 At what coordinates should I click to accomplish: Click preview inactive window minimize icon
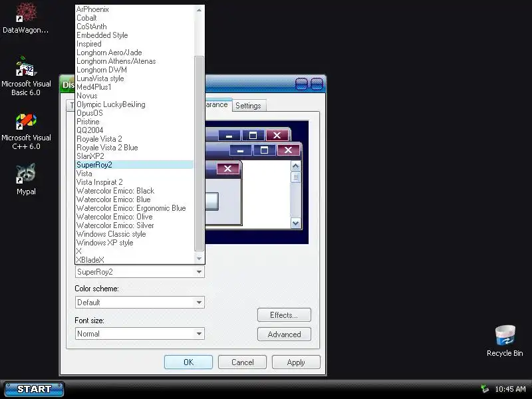click(229, 136)
